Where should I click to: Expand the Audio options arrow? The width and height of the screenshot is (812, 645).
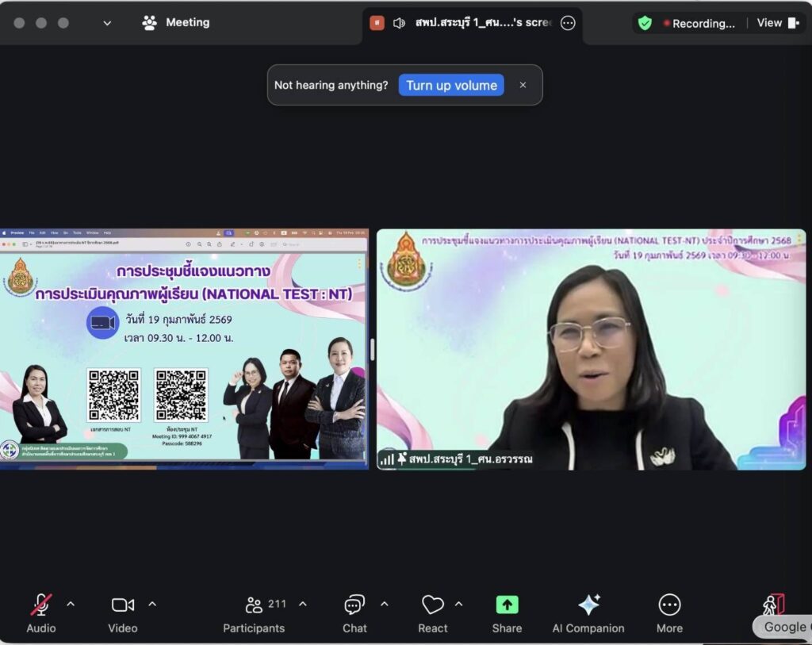pos(71,605)
